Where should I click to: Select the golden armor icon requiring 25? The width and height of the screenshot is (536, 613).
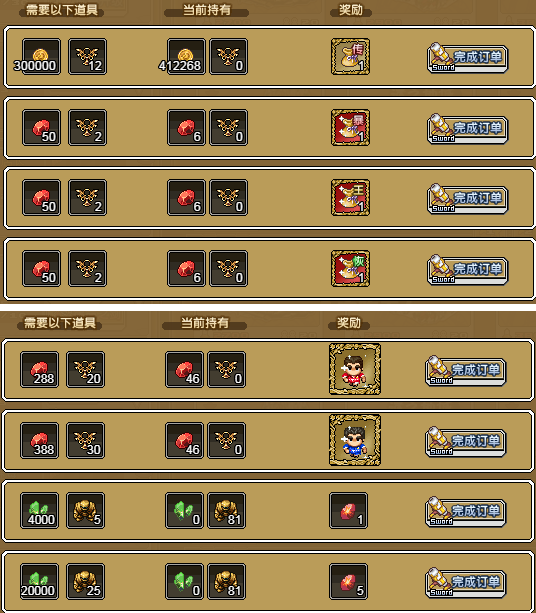pos(85,581)
